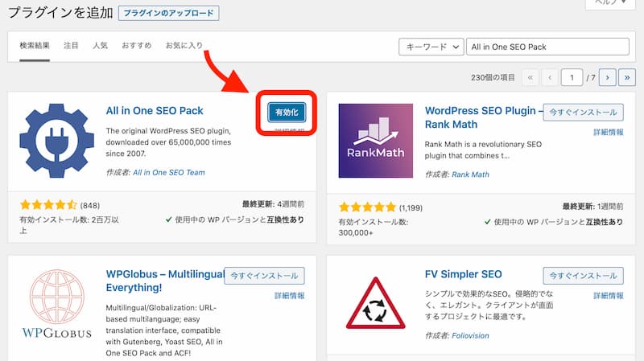This screenshot has width=644, height=361.
Task: Click 有効インストール数: 2百万以上 text
Action: [69, 225]
